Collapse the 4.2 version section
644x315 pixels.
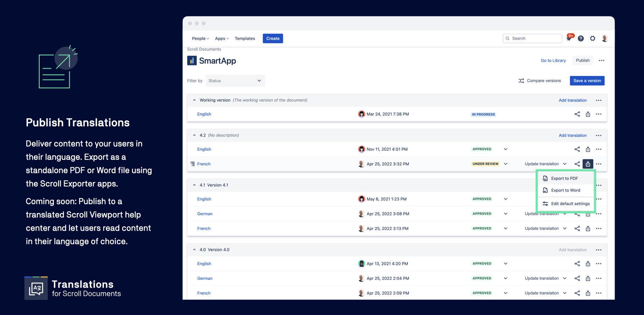click(x=194, y=135)
